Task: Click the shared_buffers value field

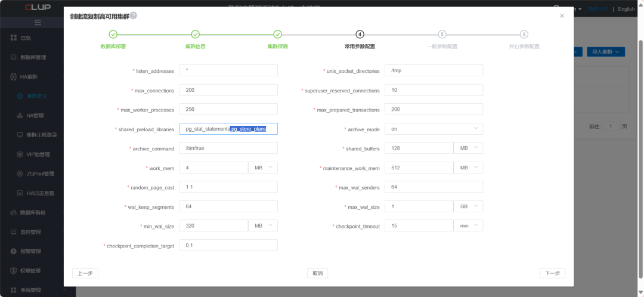Action: click(x=419, y=148)
